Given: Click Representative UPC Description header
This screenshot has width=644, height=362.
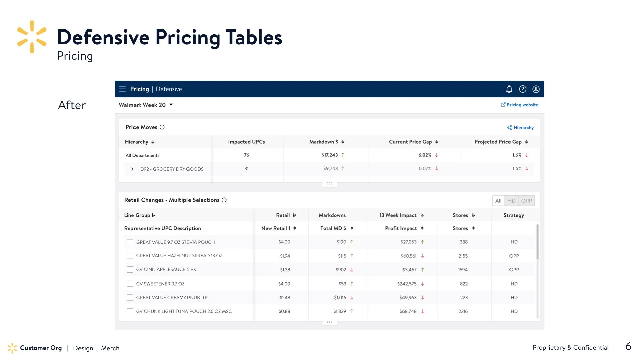Looking at the screenshot, I should tap(163, 228).
